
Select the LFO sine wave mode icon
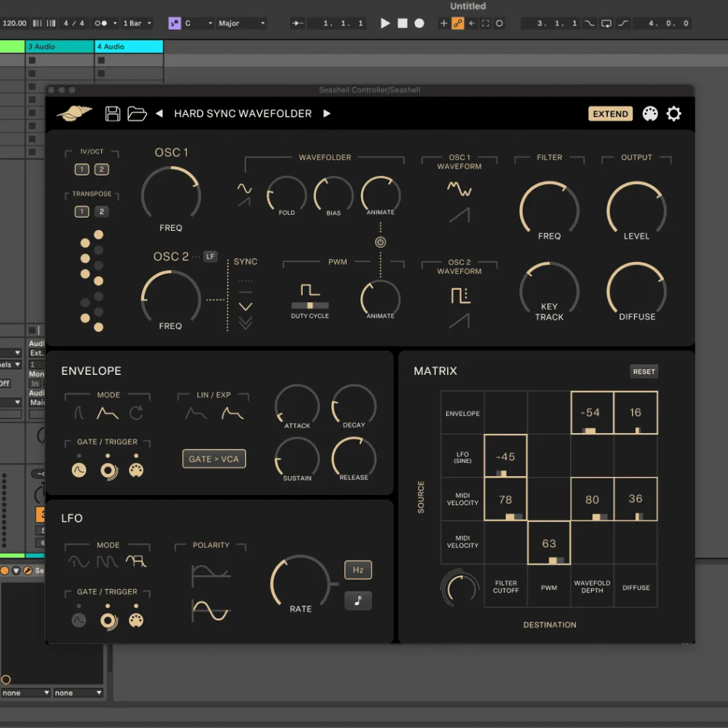click(79, 561)
